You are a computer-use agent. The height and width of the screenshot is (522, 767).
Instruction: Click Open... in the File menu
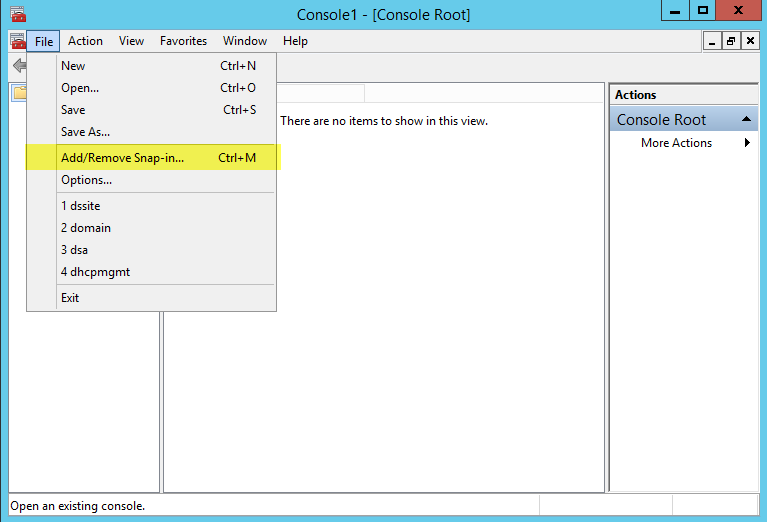tap(80, 88)
